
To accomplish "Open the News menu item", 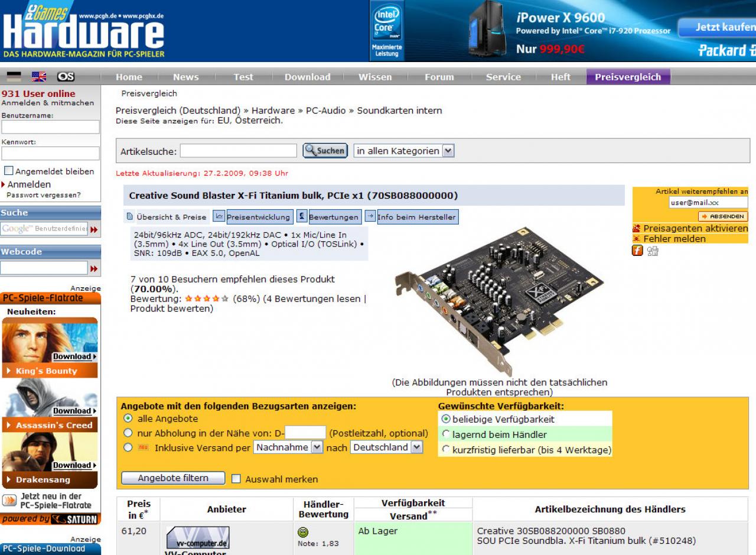I will pyautogui.click(x=186, y=77).
